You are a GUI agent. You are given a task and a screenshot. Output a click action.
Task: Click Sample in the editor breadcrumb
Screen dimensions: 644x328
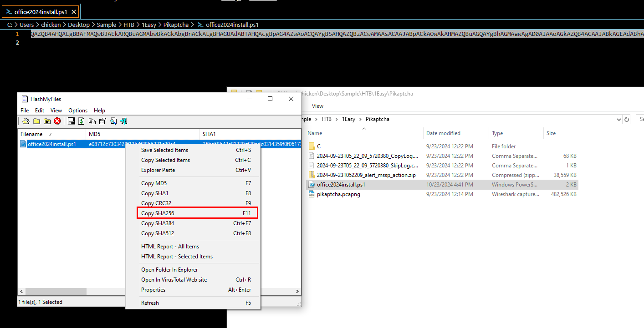click(107, 25)
